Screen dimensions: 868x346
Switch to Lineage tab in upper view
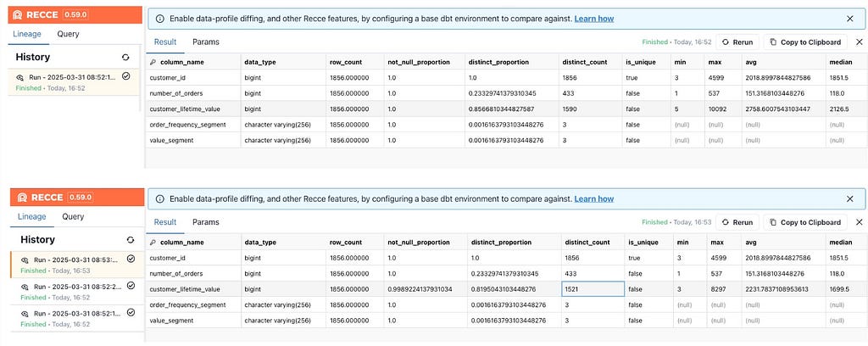[27, 34]
